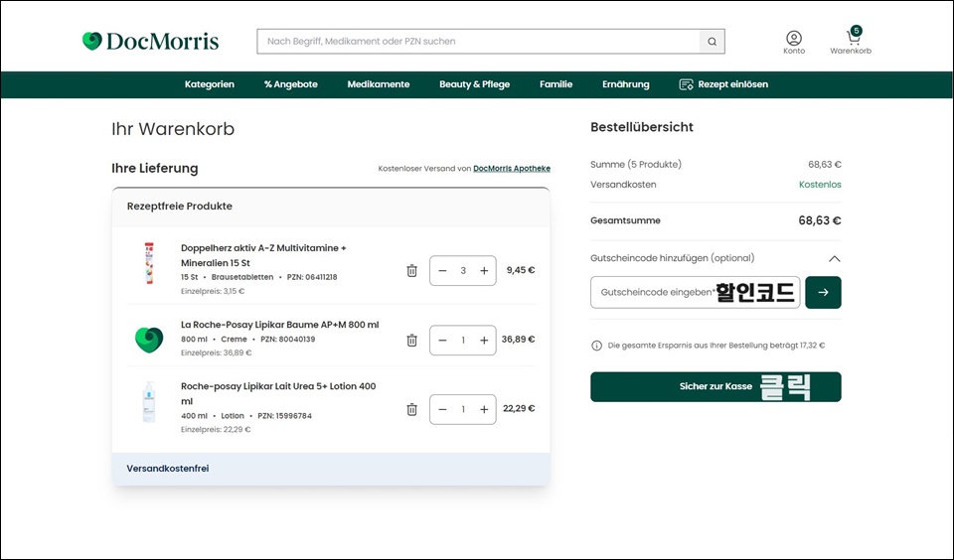Click the Lipikar Lait lotion bottle thumbnail
The width and height of the screenshot is (954, 560).
tap(149, 402)
